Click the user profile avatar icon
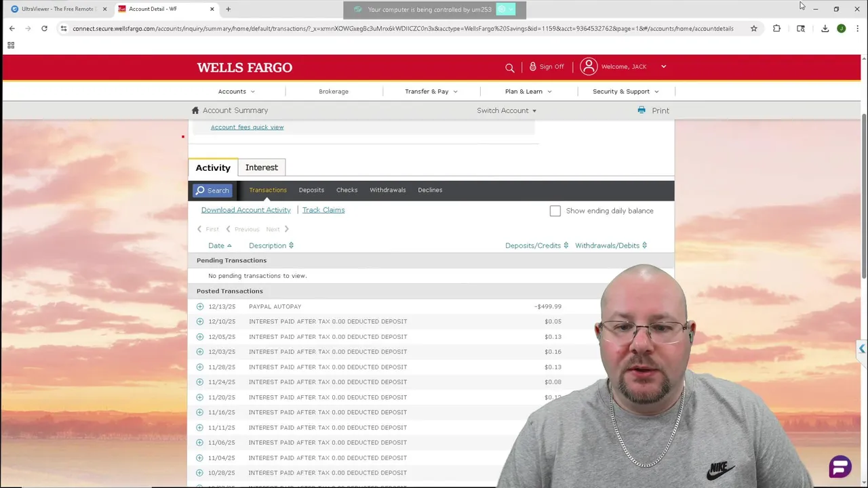 tap(589, 66)
